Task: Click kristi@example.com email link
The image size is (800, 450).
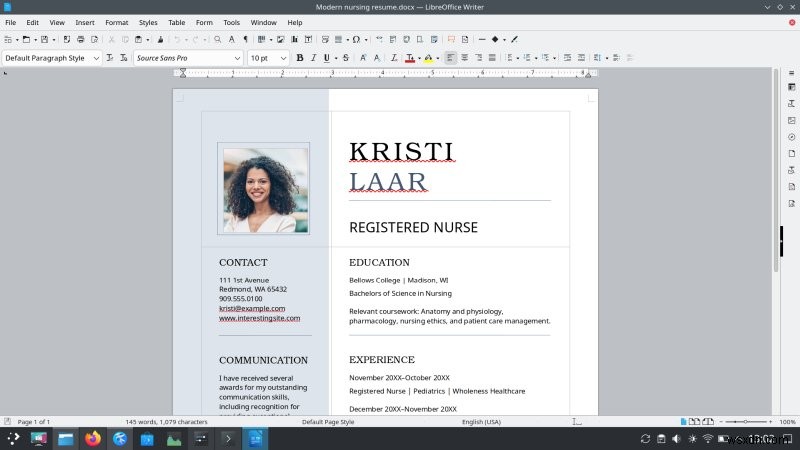Action: (x=252, y=308)
